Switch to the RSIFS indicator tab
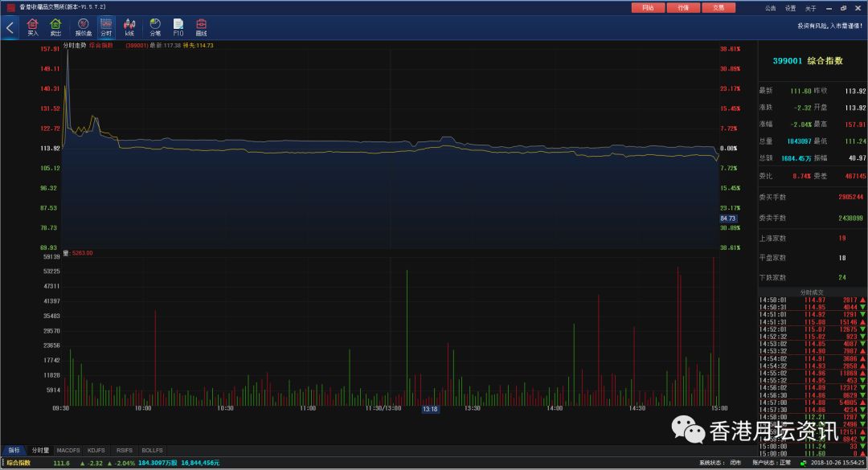The height and width of the screenshot is (470, 868). [125, 450]
